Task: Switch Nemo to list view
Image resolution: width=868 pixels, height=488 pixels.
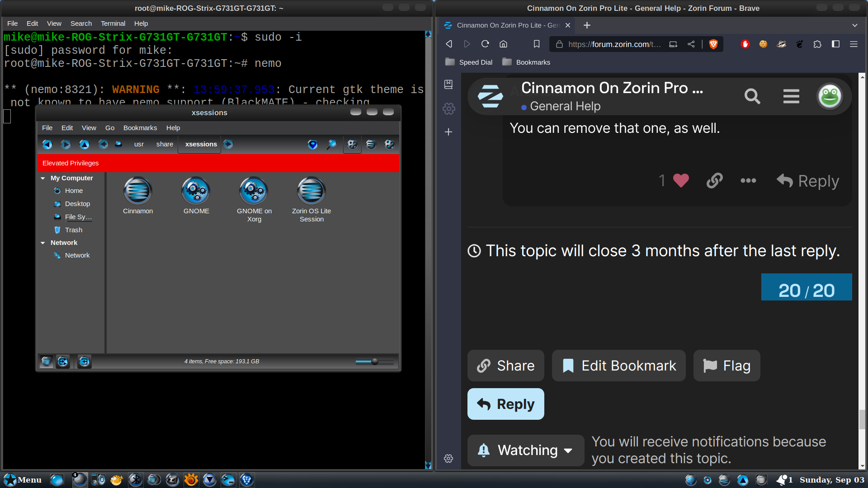Action: (x=371, y=144)
